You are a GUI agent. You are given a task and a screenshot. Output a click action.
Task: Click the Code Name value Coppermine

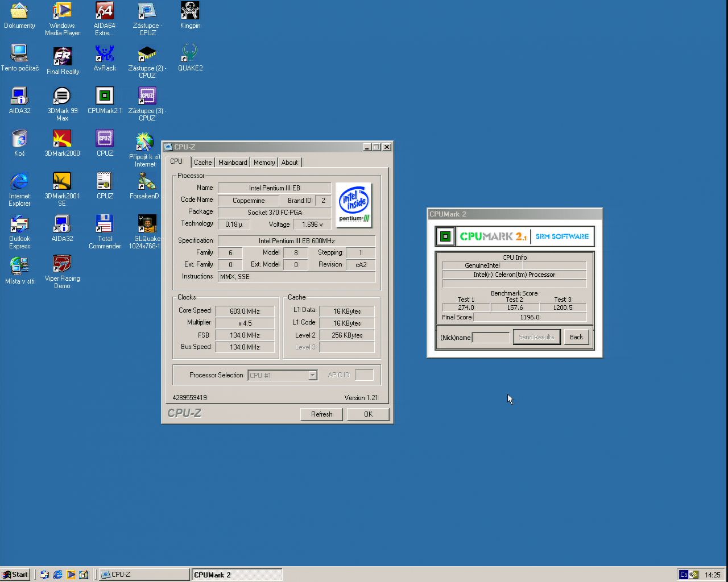point(249,201)
